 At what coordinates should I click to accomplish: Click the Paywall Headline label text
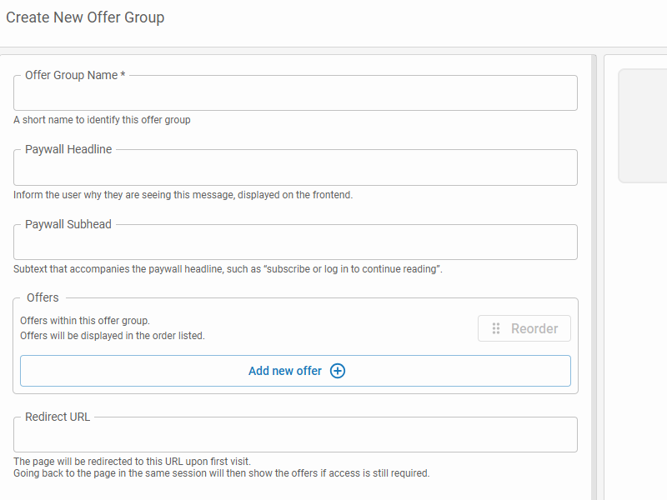point(68,149)
